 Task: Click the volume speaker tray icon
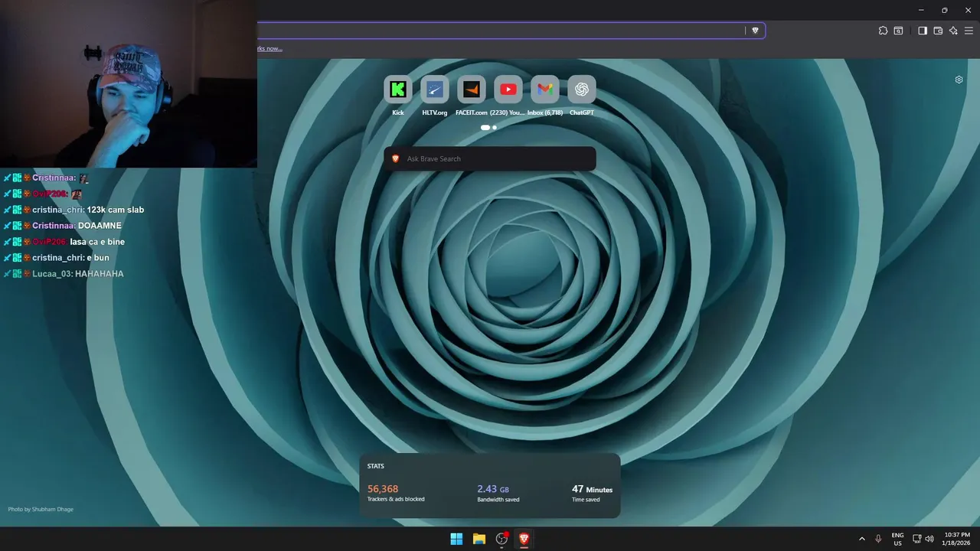click(929, 539)
